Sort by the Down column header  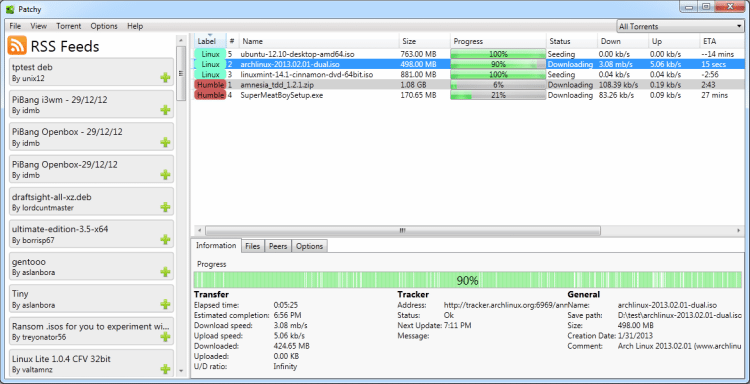pos(623,41)
